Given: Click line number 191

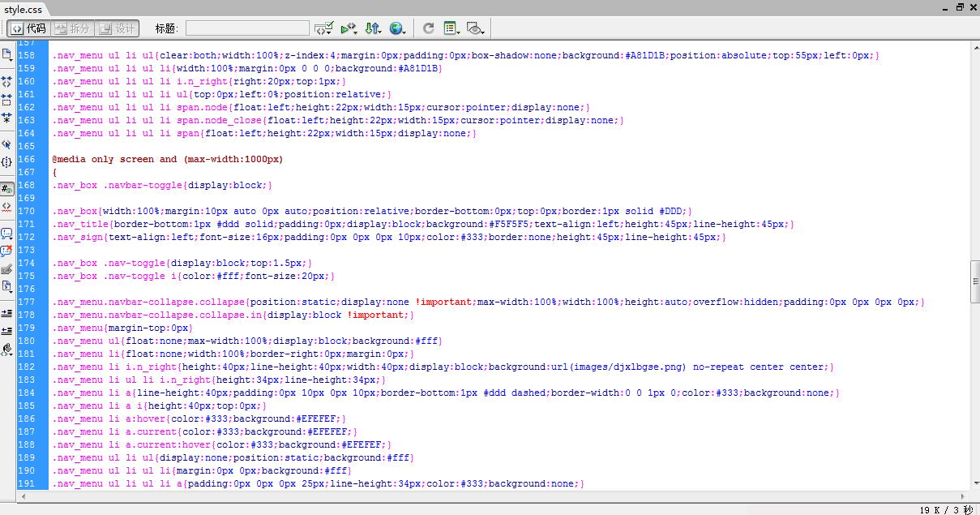Looking at the screenshot, I should click(x=26, y=483).
